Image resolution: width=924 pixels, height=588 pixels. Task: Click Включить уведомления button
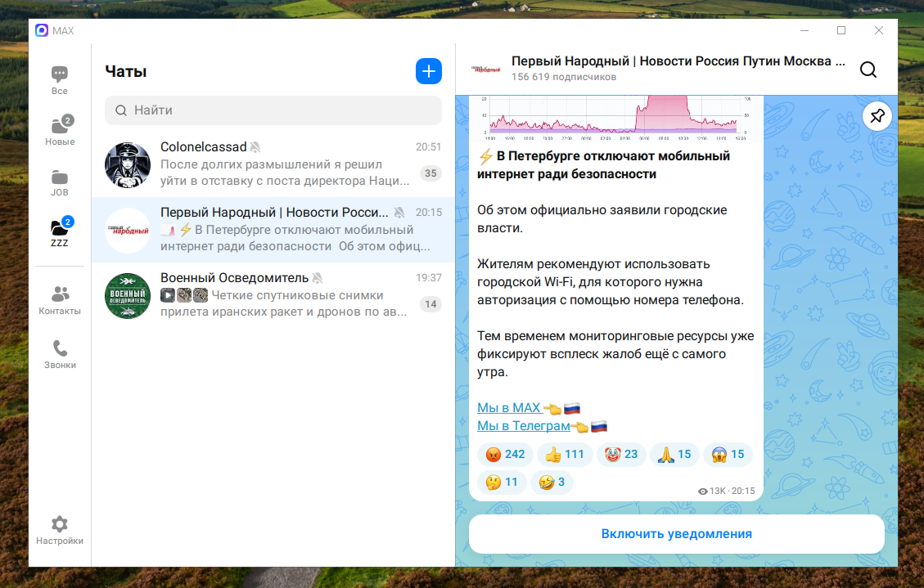677,534
